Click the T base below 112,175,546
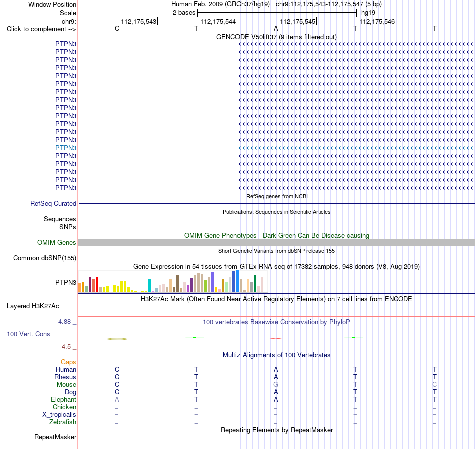Image resolution: width=476 pixels, height=449 pixels. click(x=355, y=29)
